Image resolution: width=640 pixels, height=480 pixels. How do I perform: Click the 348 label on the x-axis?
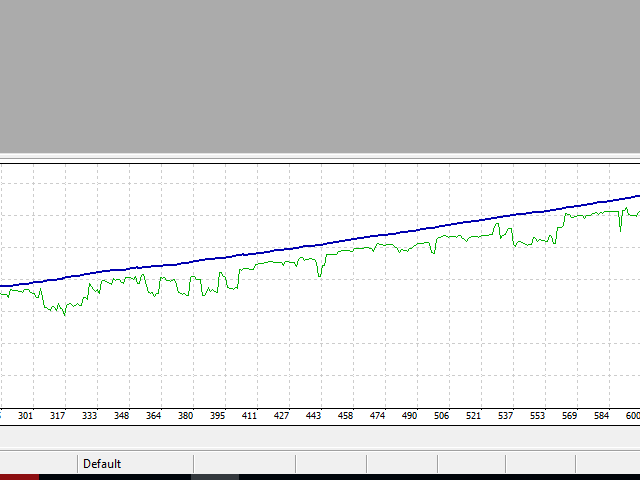click(121, 415)
